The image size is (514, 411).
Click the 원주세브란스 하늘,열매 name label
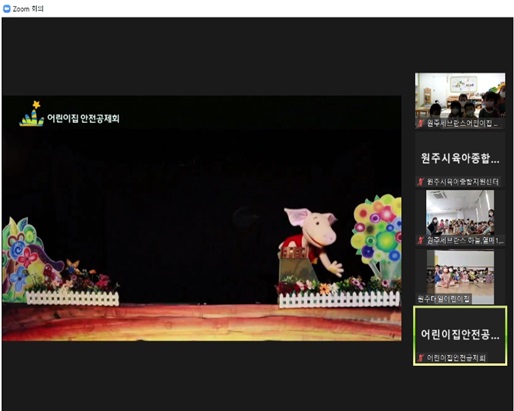(x=465, y=240)
